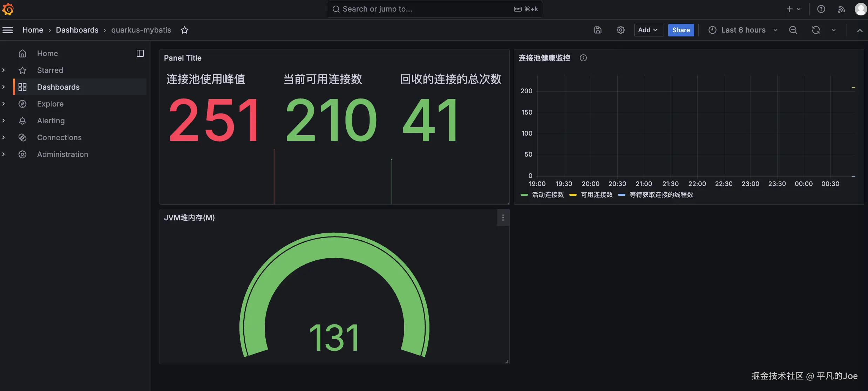Click the 活动连接数 green legend swatch
Viewport: 868px width, 391px height.
[524, 195]
